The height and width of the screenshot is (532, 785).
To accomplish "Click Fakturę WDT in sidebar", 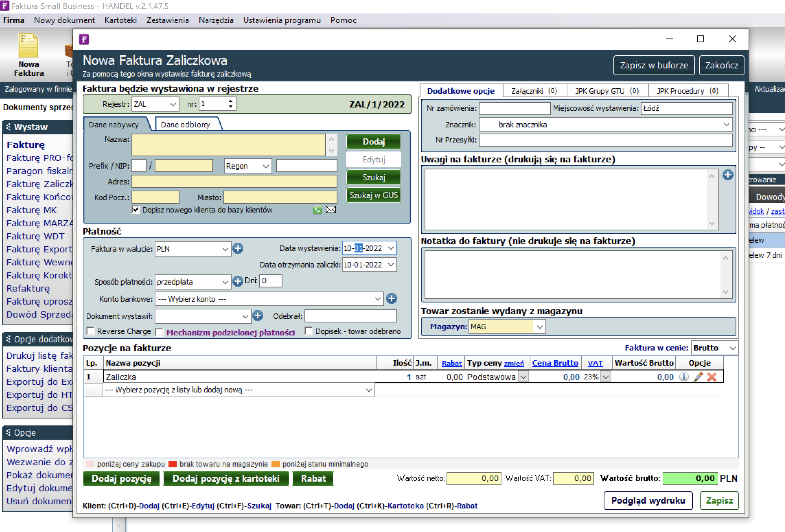I will click(35, 236).
